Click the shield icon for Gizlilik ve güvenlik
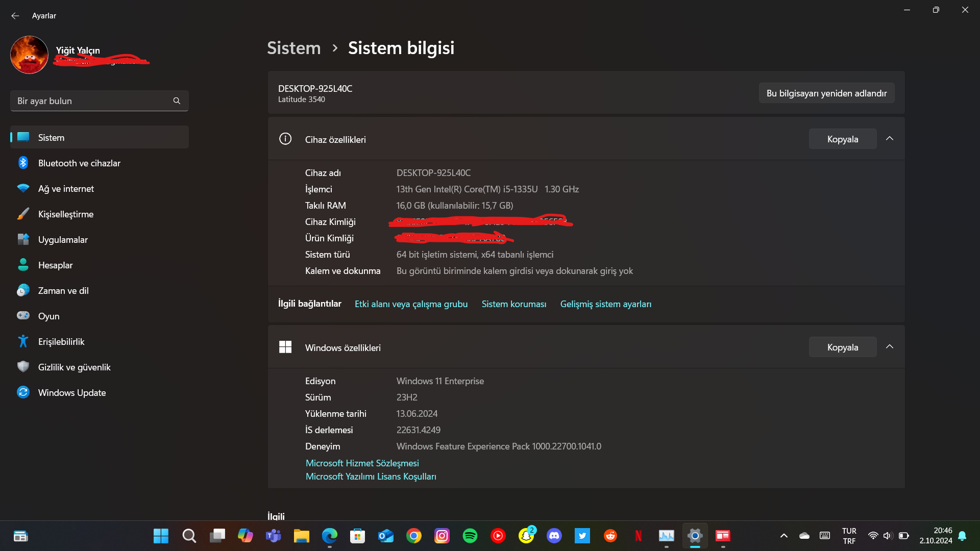This screenshot has width=980, height=551. pos(23,367)
